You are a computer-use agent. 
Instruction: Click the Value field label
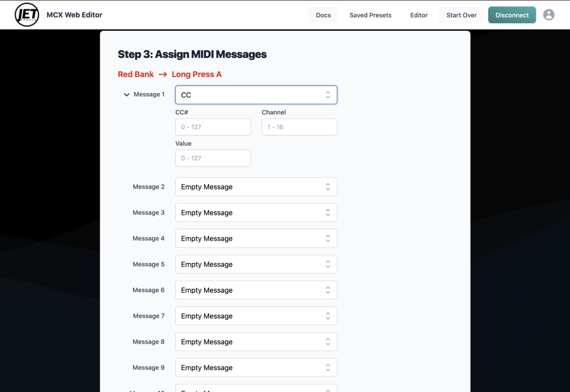click(x=183, y=143)
